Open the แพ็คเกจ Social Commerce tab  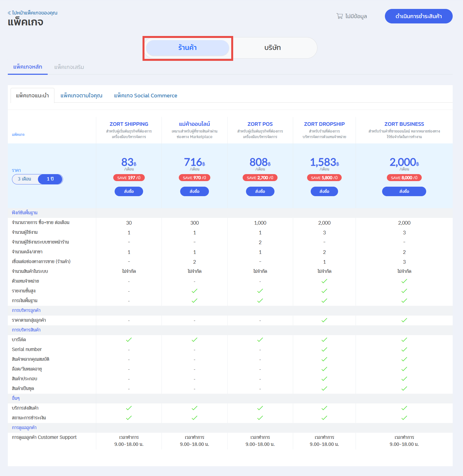146,96
